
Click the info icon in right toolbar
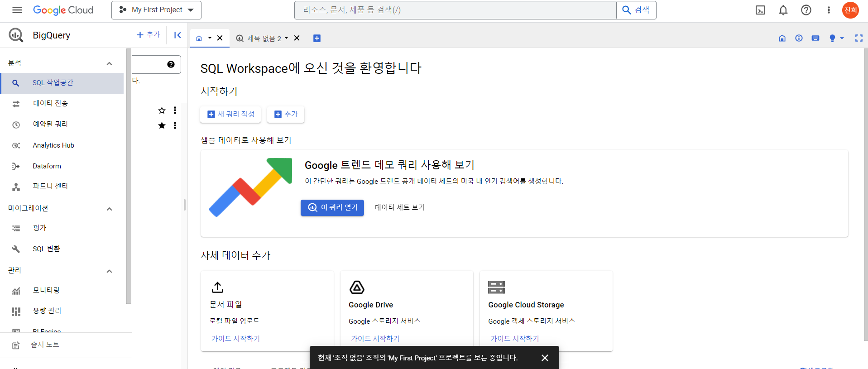pos(799,38)
